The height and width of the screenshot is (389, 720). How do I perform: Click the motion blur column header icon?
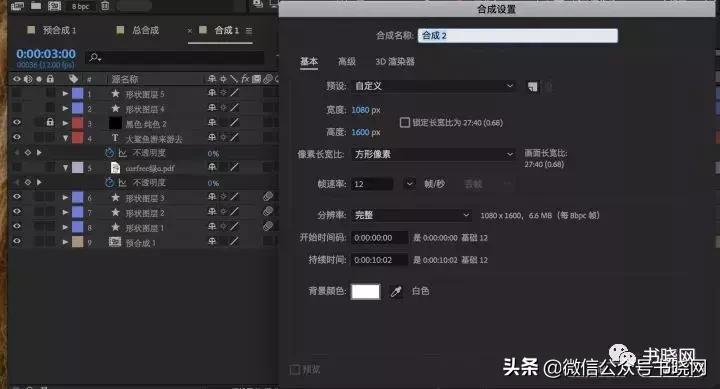[268, 79]
